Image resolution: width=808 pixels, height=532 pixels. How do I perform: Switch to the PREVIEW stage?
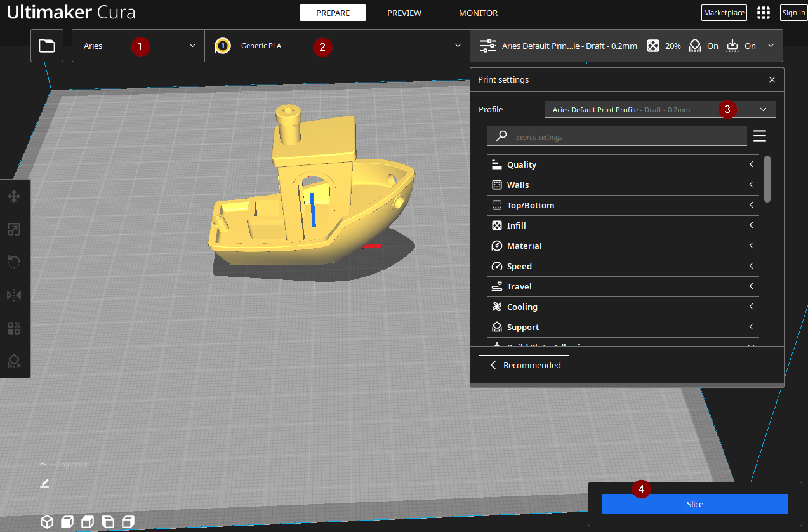point(404,13)
